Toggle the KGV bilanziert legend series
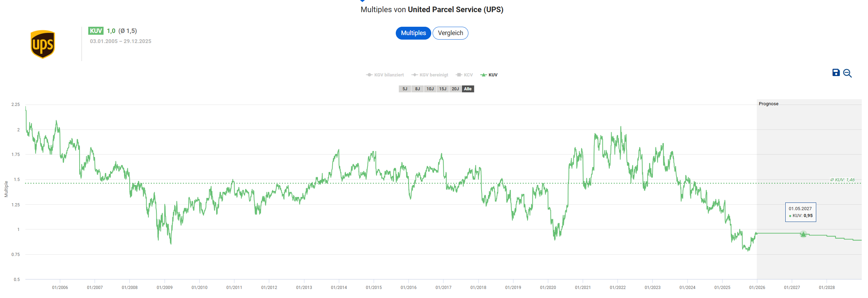The height and width of the screenshot is (298, 868). tap(385, 75)
